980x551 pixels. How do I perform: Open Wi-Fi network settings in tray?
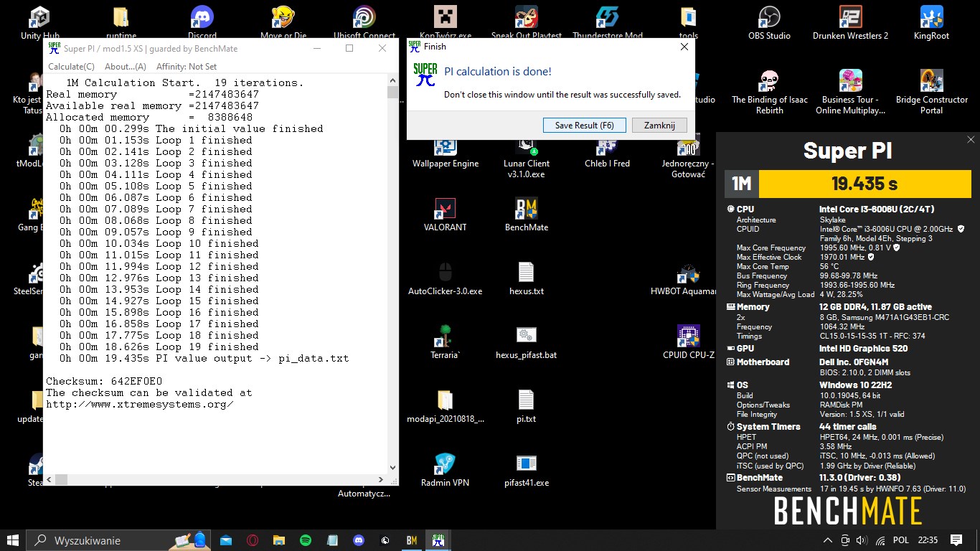tap(880, 540)
